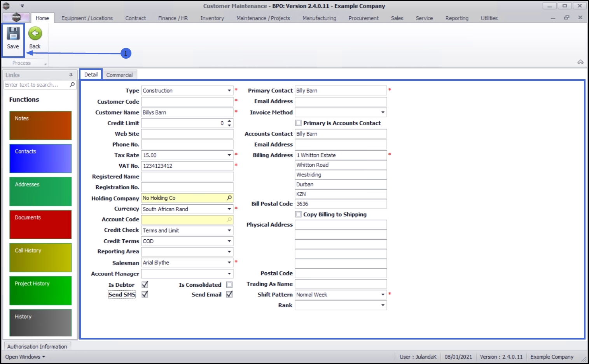589x364 pixels.
Task: Expand the Shift Pattern dropdown
Action: click(x=383, y=294)
